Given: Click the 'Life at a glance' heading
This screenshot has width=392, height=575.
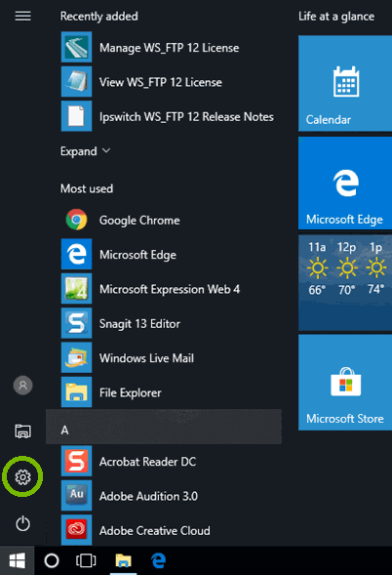Looking at the screenshot, I should tap(336, 17).
